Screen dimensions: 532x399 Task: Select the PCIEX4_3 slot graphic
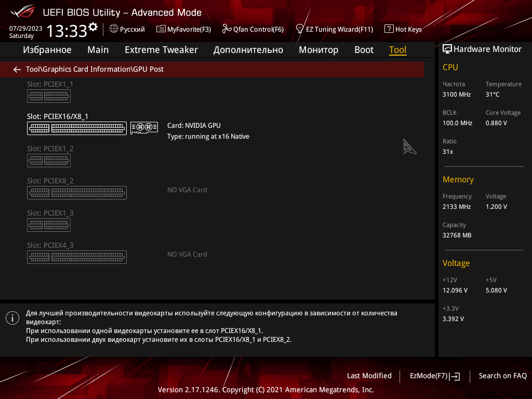(x=77, y=257)
